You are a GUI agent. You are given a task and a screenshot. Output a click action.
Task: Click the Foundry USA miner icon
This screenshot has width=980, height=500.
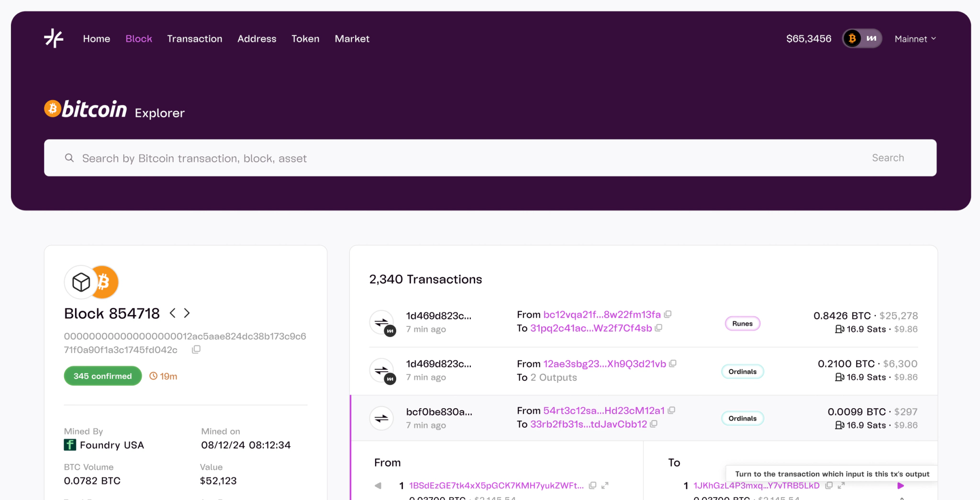[x=70, y=445]
